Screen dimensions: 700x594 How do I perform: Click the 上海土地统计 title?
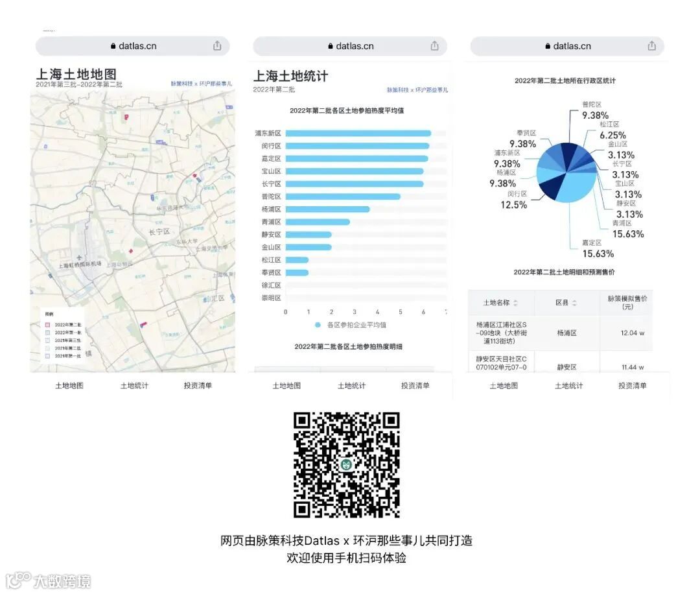click(290, 76)
